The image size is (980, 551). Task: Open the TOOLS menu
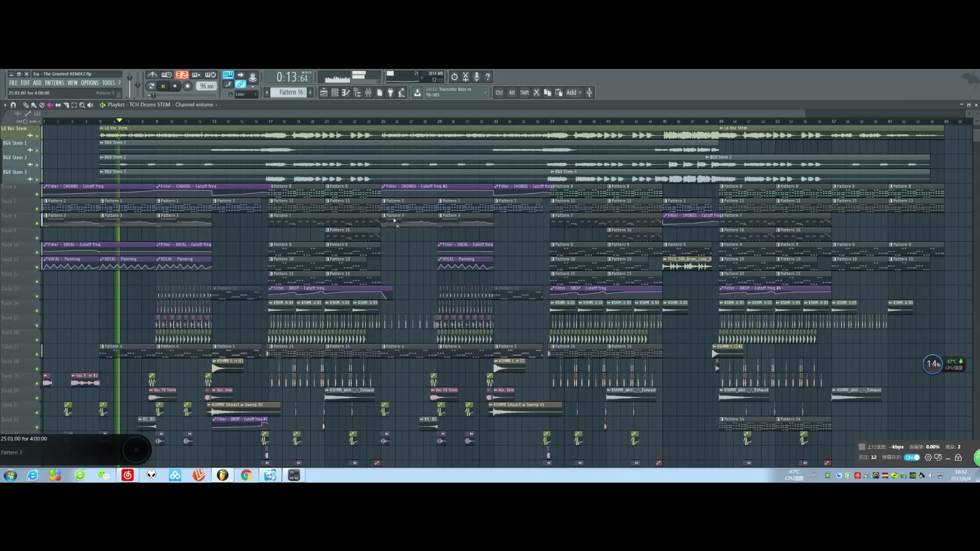click(109, 83)
